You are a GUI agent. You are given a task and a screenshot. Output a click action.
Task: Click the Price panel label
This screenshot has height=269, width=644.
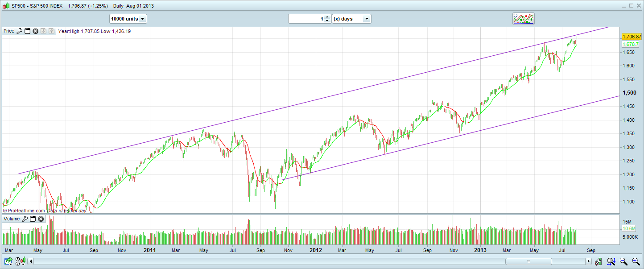(x=9, y=31)
